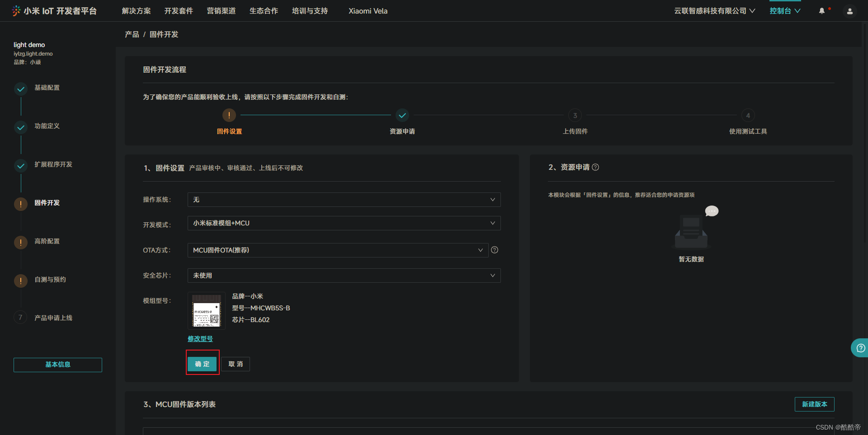Screen dimensions: 868x435
Task: Open the 操作系统 dropdown
Action: tap(344, 200)
